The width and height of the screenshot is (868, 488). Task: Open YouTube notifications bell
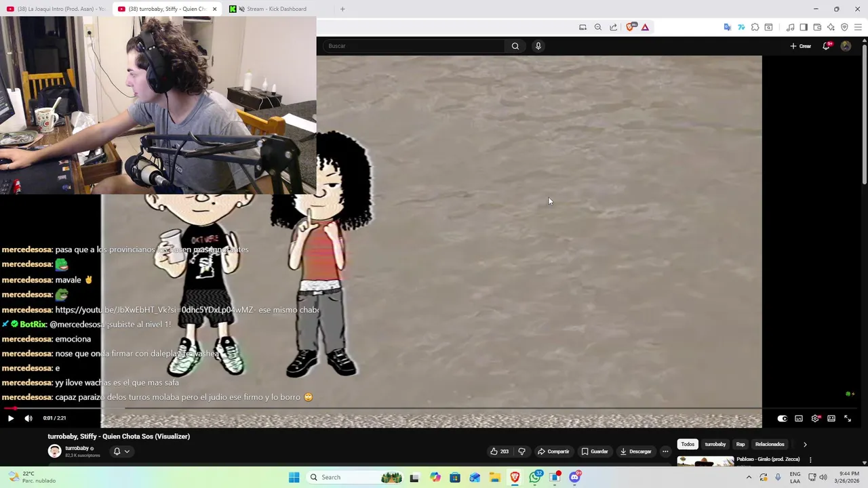[826, 46]
